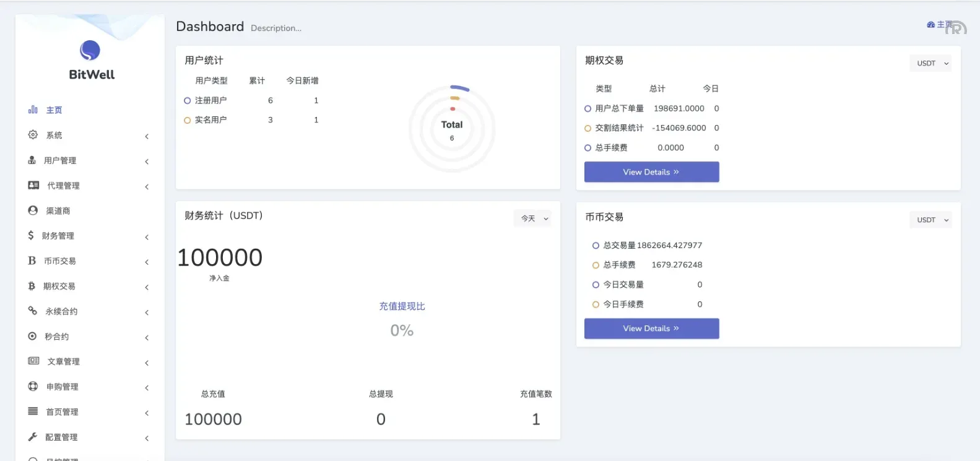Expand the 用户管理 chevron arrow
Viewport: 980px width, 461px height.
click(147, 162)
